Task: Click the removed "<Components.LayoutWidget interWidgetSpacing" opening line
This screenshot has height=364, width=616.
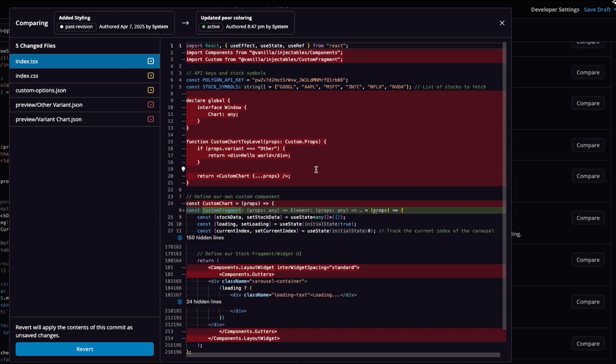Action: 284,268
